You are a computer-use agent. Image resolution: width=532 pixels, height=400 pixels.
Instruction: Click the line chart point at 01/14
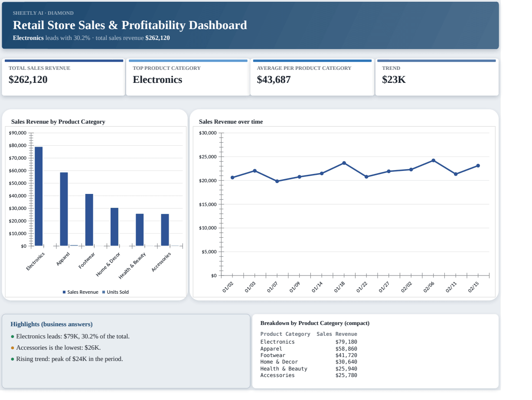click(x=322, y=173)
